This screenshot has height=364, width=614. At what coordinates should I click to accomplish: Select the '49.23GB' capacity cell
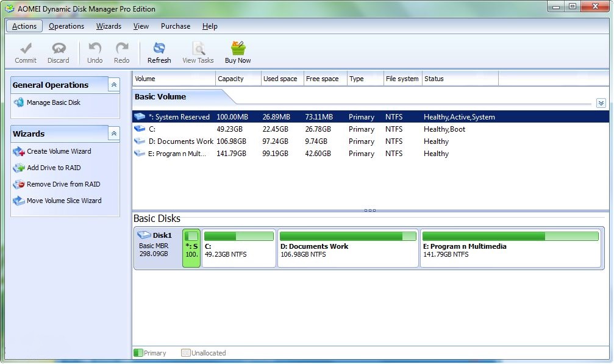point(229,129)
